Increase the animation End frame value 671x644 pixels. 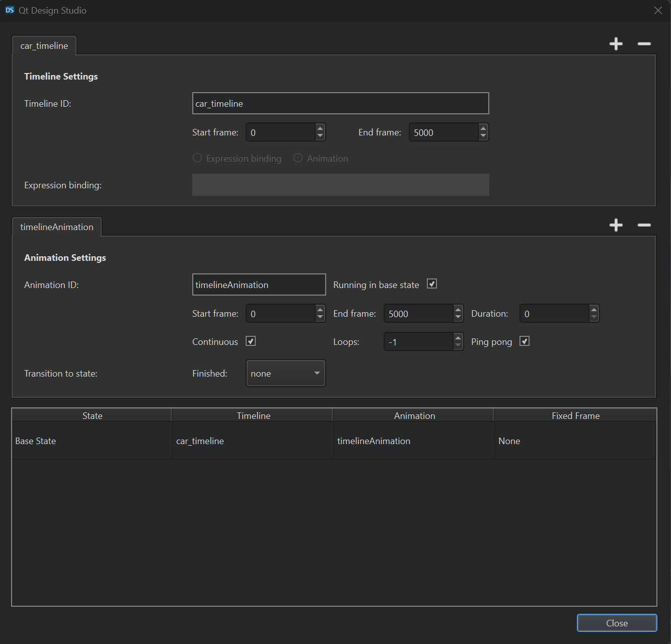458,310
